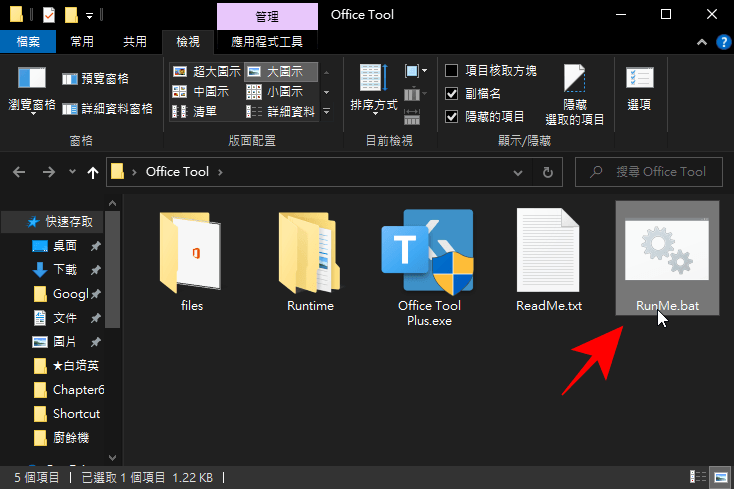Select the ReadMe.txt file
The height and width of the screenshot is (489, 734).
point(548,260)
